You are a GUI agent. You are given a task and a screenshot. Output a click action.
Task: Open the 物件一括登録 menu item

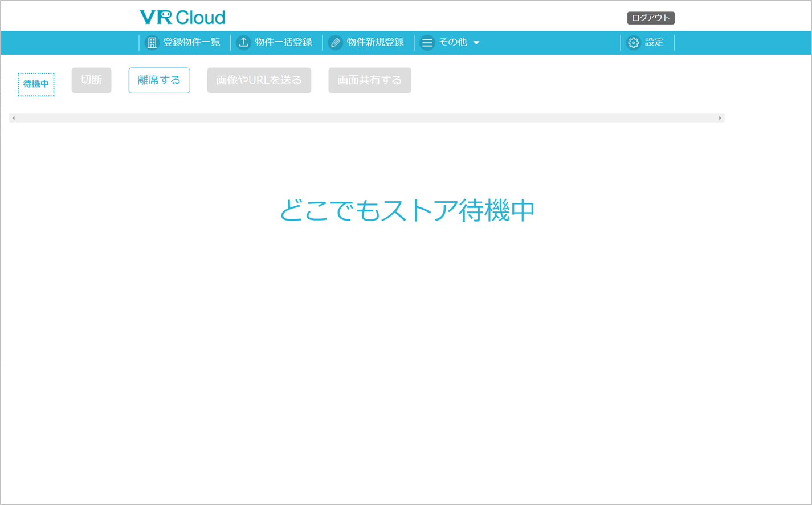point(283,42)
